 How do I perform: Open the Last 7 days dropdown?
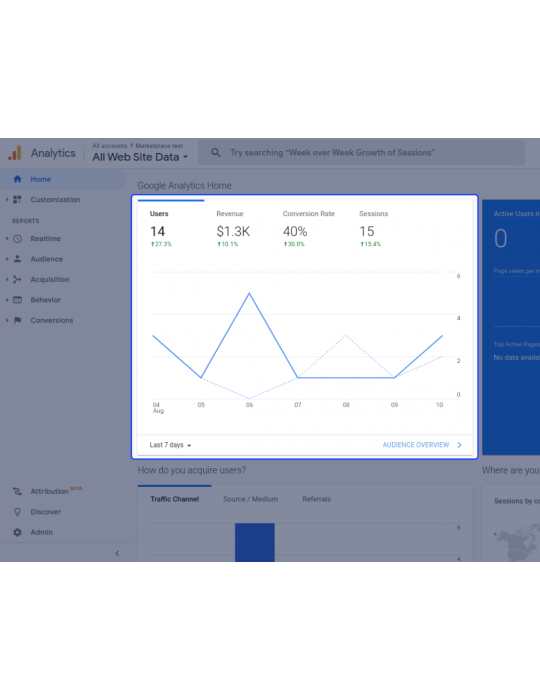pos(170,445)
